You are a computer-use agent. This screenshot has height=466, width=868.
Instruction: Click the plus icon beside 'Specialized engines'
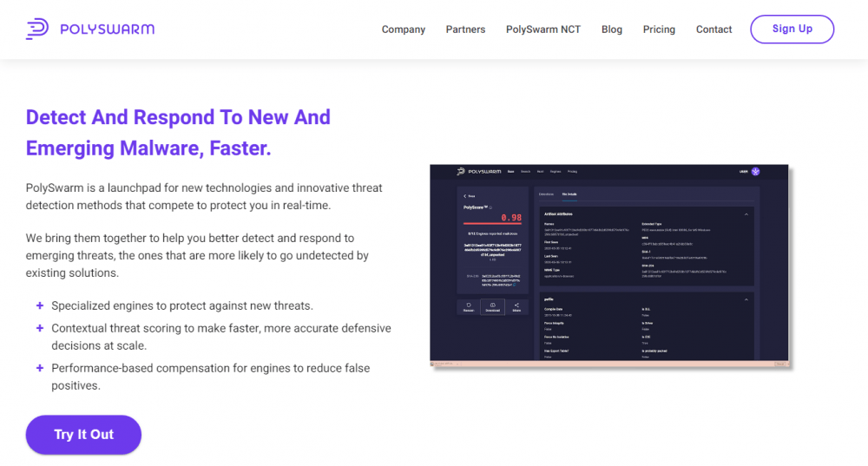40,305
